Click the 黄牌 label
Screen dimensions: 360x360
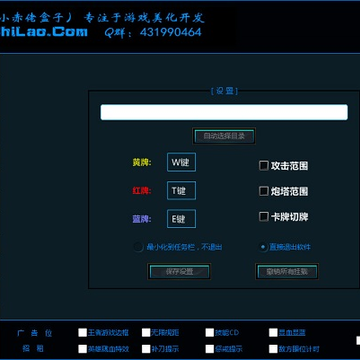click(142, 163)
